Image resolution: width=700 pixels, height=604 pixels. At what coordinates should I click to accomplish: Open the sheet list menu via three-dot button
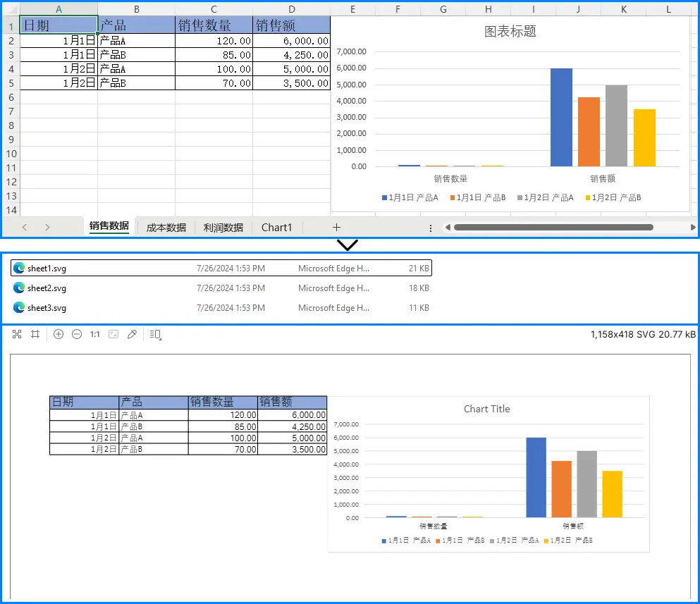pos(431,227)
